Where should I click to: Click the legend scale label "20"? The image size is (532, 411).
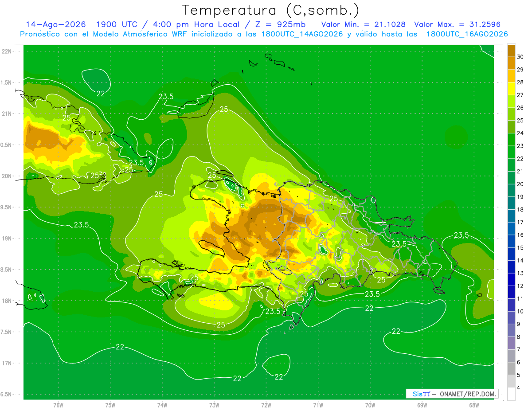point(520,184)
